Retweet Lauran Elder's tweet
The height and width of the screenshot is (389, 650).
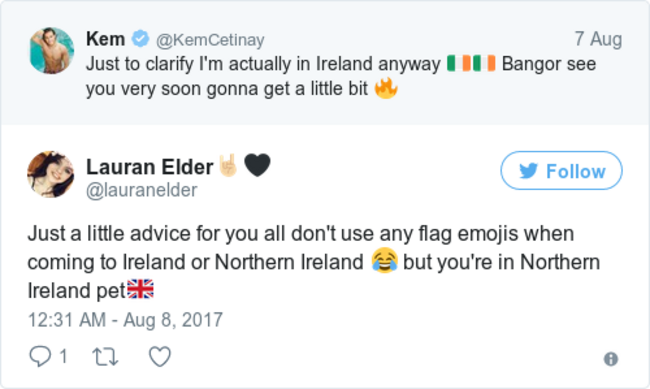[x=105, y=357]
